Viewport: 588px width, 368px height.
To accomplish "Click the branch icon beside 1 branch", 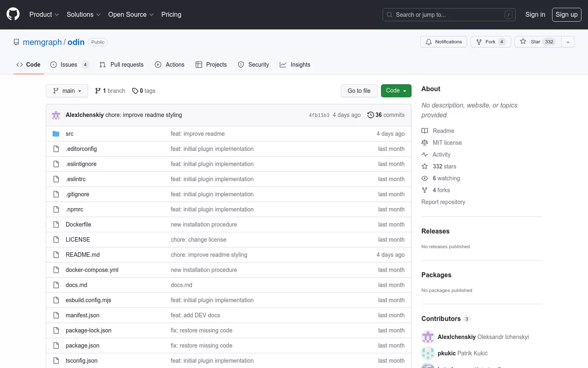I will 98,91.
